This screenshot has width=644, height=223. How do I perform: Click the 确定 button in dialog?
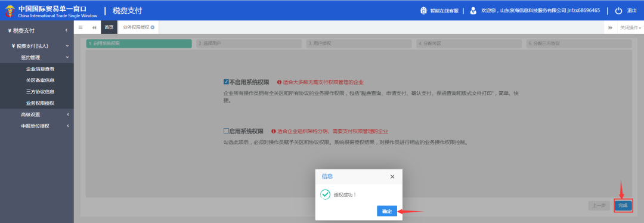point(387,211)
